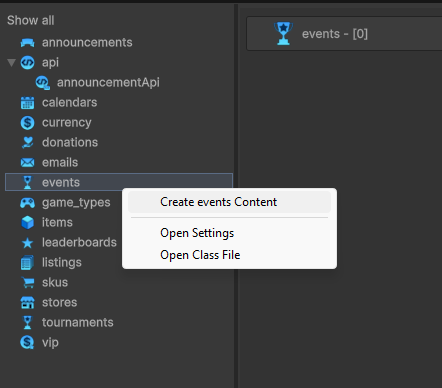Select the stores content type
442x388 pixels.
tap(59, 303)
